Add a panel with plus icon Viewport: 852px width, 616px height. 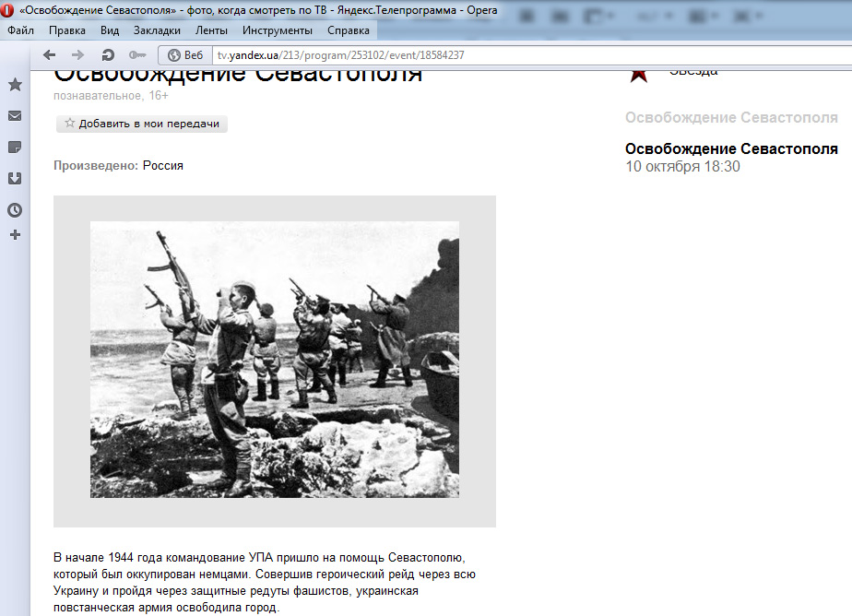click(15, 234)
